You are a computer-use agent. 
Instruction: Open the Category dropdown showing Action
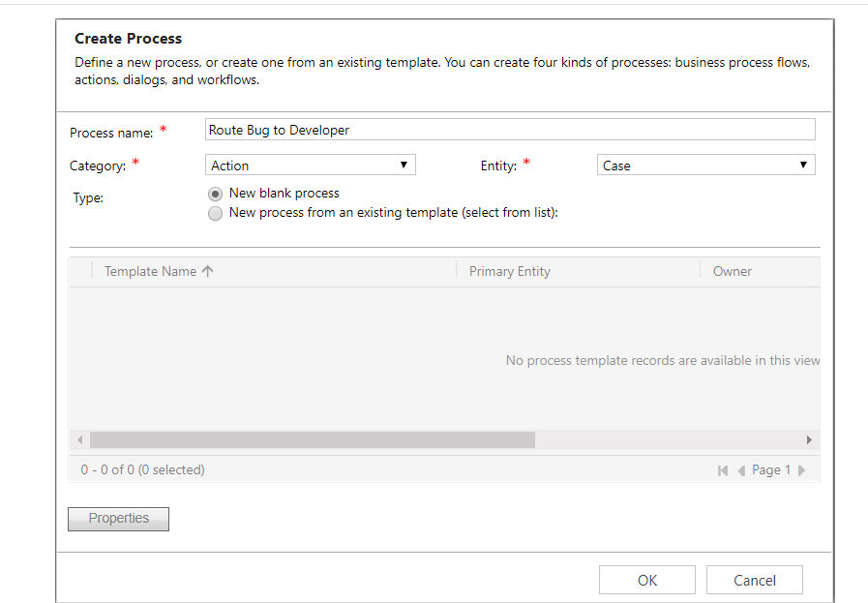point(311,166)
